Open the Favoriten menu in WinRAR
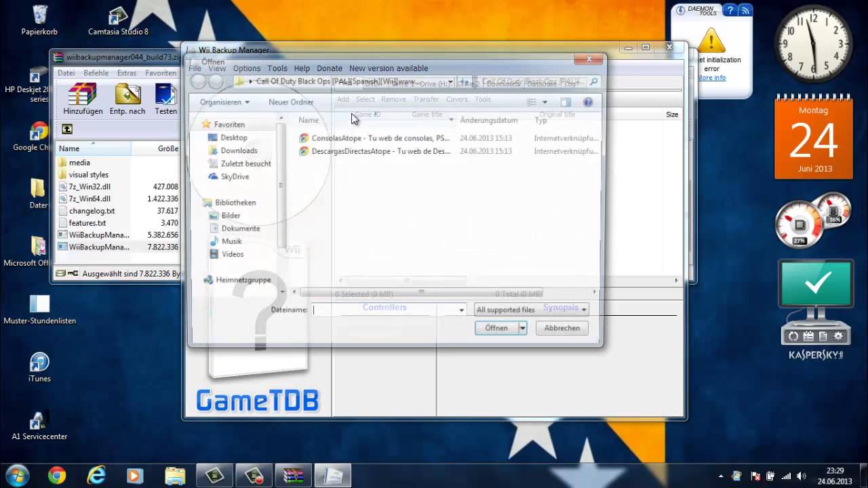The image size is (868, 488). click(x=161, y=73)
